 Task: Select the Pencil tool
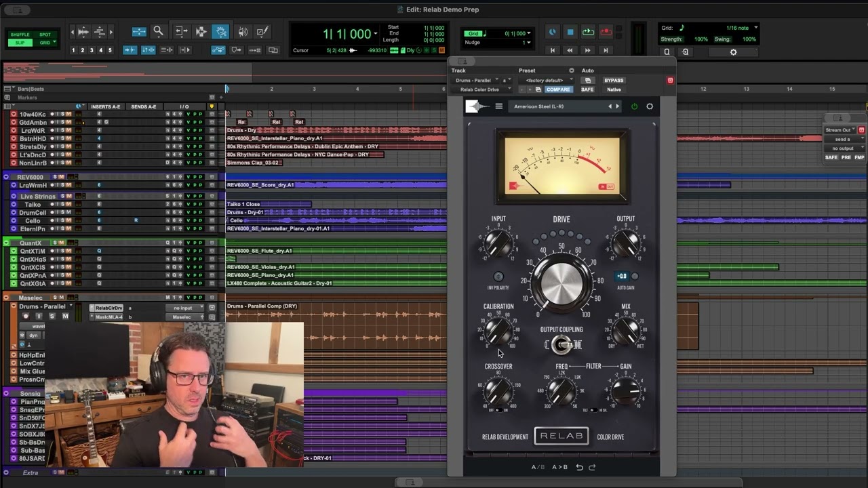(263, 31)
